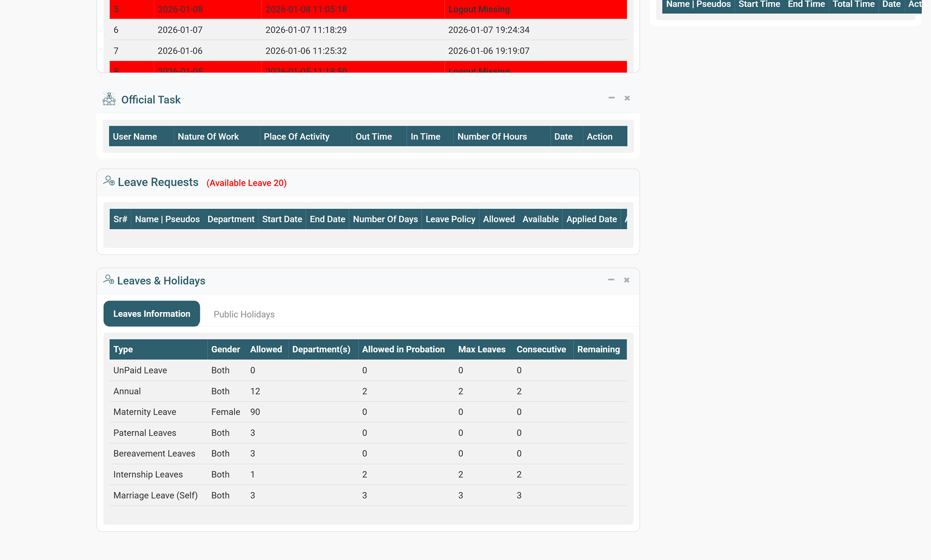This screenshot has height=560, width=931.
Task: Select the Marriage Leave (Self) row
Action: tap(155, 495)
